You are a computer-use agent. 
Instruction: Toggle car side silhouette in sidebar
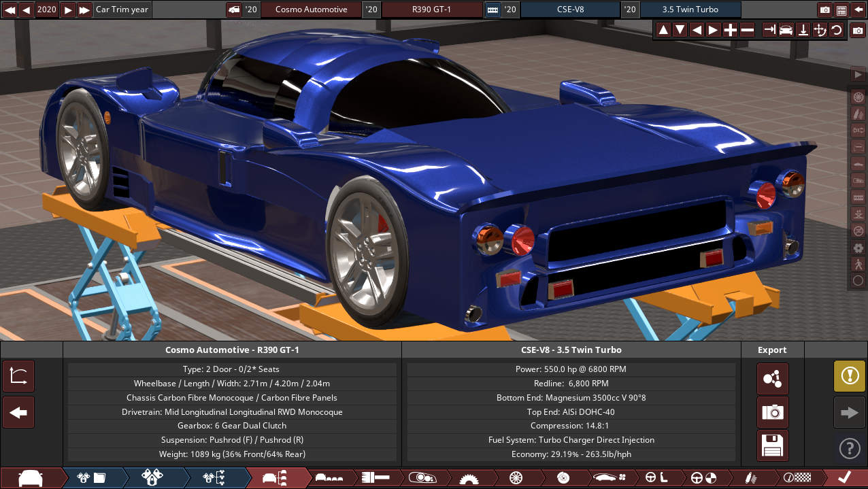pos(858,163)
